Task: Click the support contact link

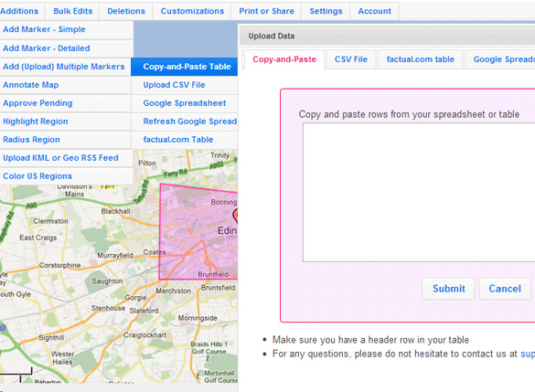Action: coord(528,355)
